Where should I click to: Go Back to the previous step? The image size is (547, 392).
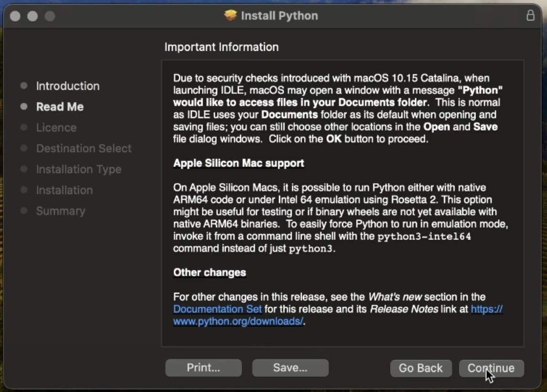421,368
